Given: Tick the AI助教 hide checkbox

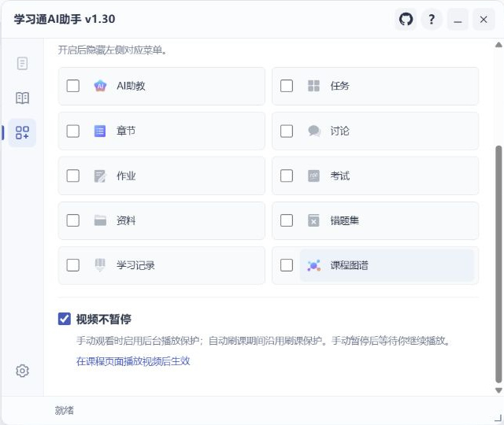Looking at the screenshot, I should coord(73,86).
